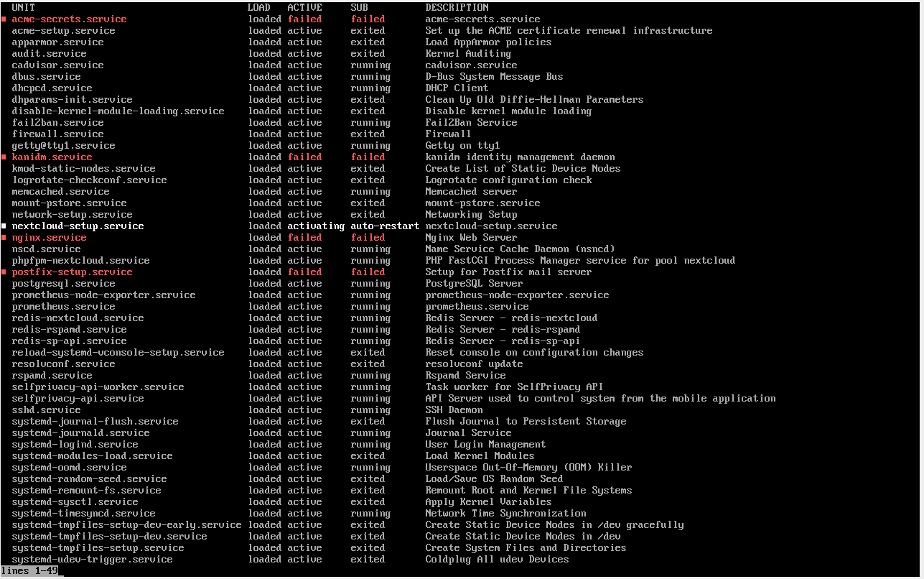Viewport: 924px width, 579px height.
Task: Click the red failure indicator beside acme-secrets.service
Action: point(5,19)
